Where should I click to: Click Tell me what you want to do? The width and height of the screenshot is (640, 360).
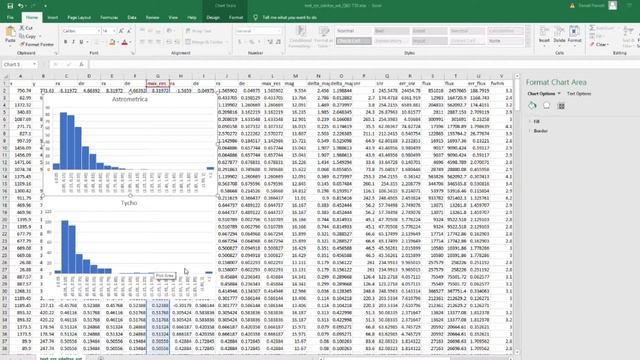click(289, 18)
